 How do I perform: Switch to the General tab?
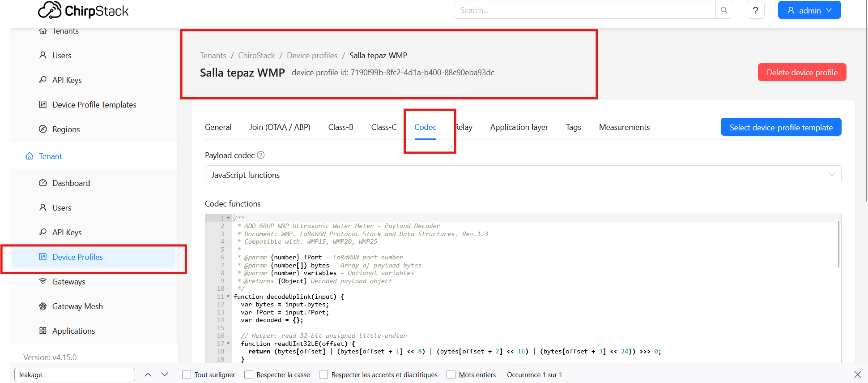point(218,127)
